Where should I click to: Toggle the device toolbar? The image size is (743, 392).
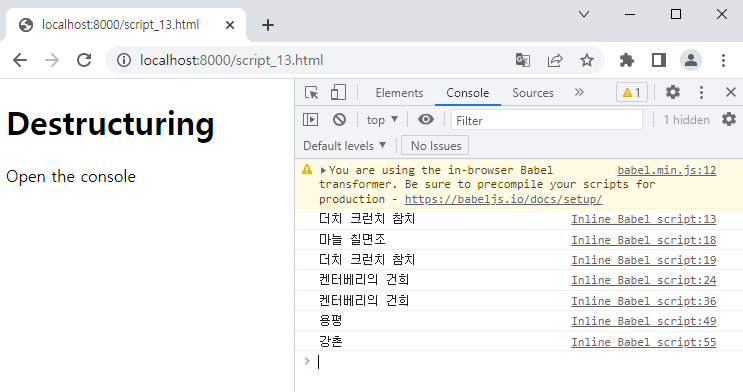tap(338, 92)
